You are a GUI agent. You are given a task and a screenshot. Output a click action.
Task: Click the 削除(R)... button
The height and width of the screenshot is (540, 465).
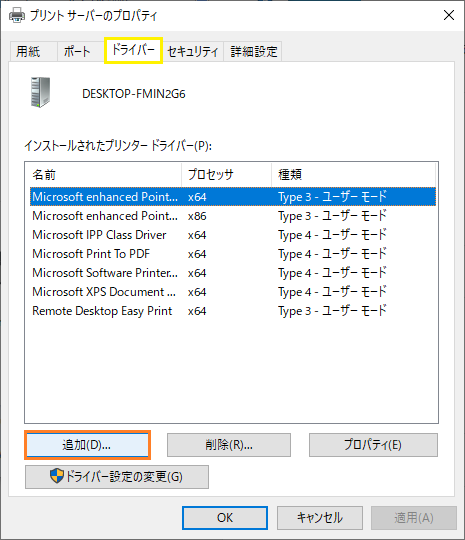click(x=229, y=445)
